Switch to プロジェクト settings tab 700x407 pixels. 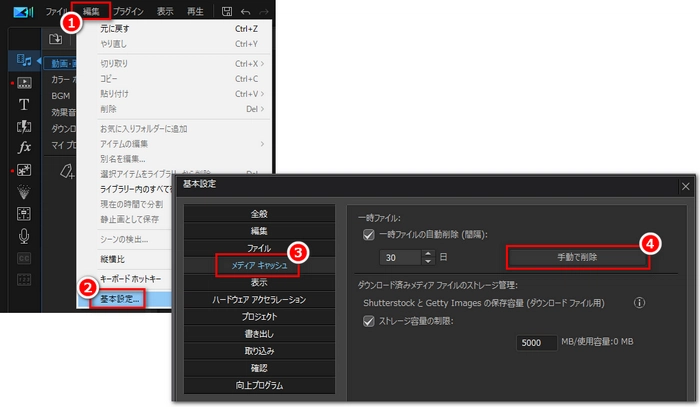(259, 317)
